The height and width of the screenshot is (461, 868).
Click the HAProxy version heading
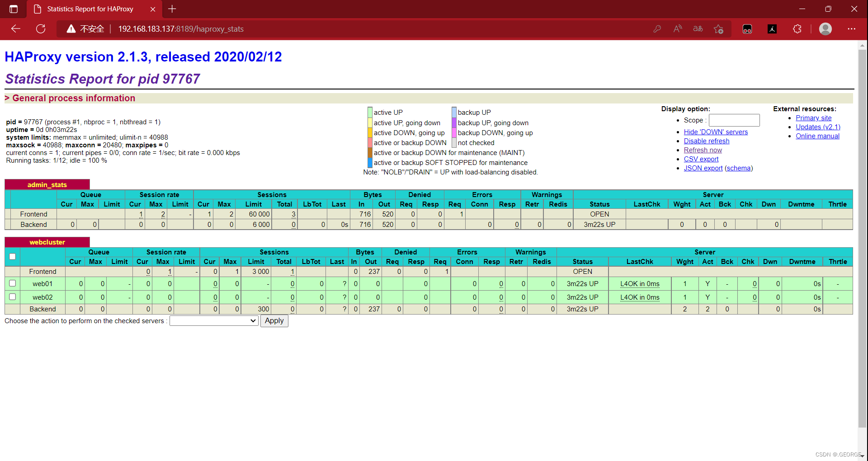point(143,57)
